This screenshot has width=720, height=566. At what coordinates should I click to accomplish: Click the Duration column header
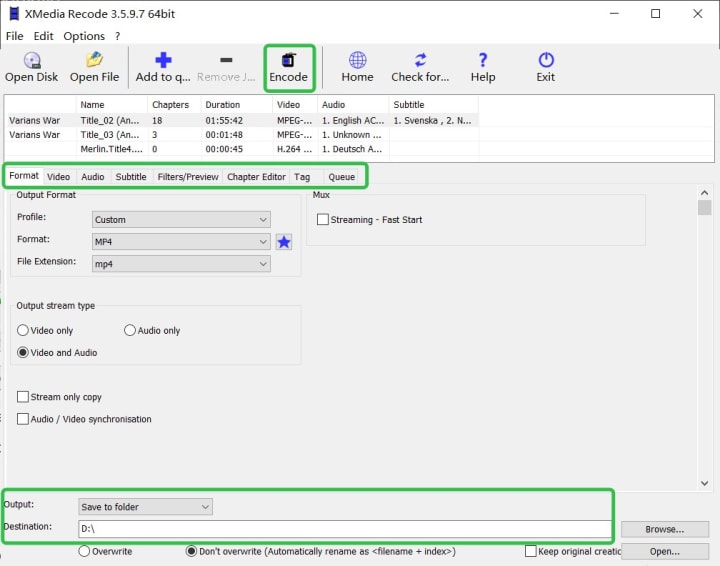[236, 105]
